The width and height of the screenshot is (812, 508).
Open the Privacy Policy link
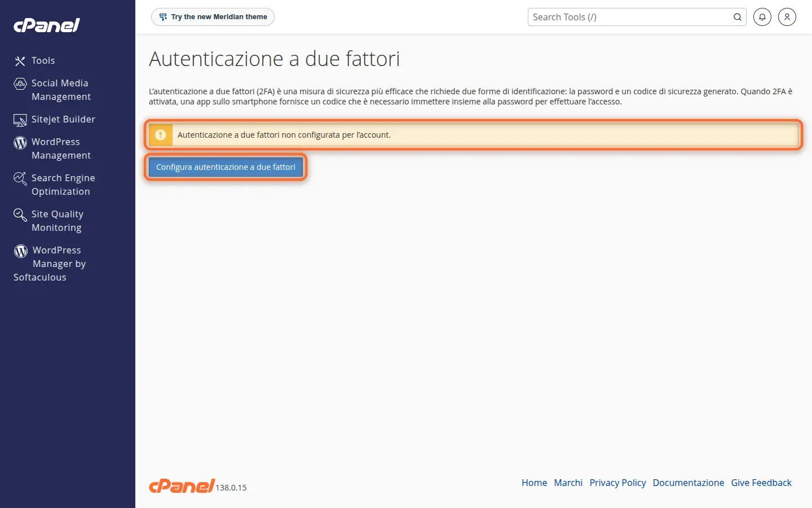(617, 483)
